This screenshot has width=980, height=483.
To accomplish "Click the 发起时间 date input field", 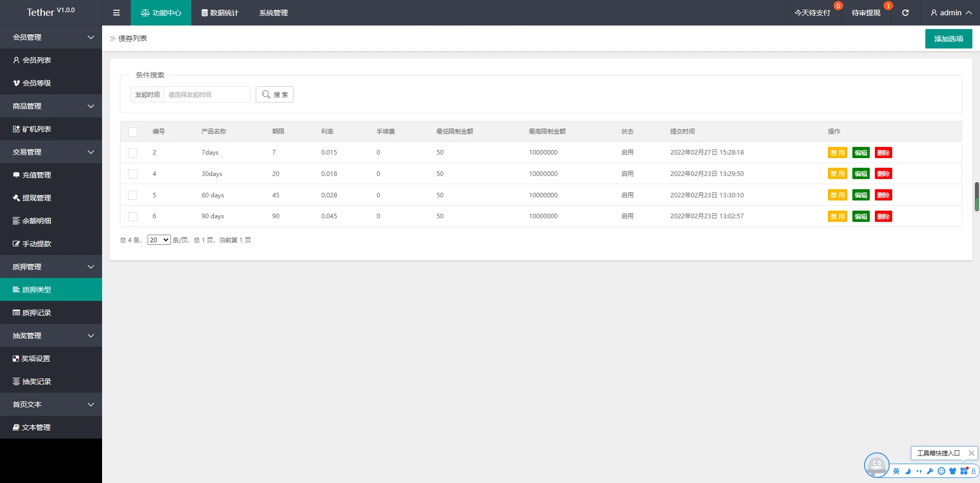I will [x=207, y=94].
